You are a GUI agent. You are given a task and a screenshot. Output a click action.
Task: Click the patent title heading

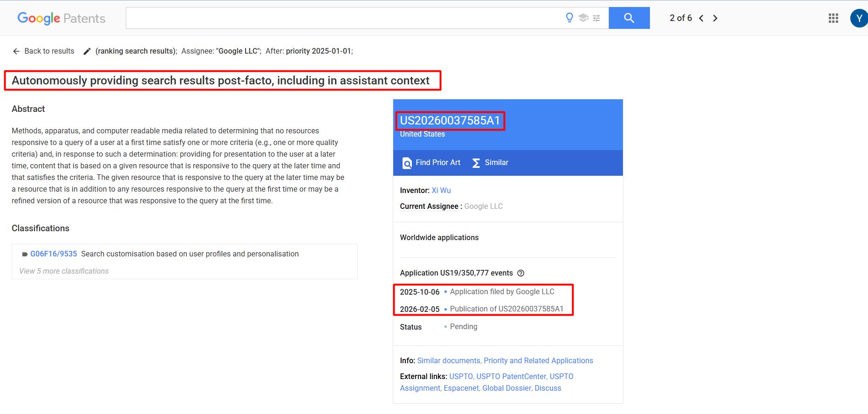pos(220,80)
